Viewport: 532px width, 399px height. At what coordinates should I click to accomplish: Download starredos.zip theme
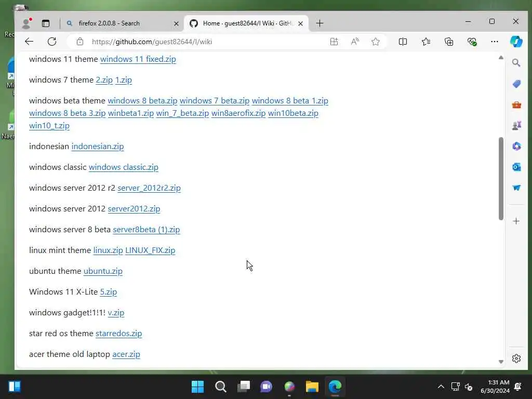119,334
